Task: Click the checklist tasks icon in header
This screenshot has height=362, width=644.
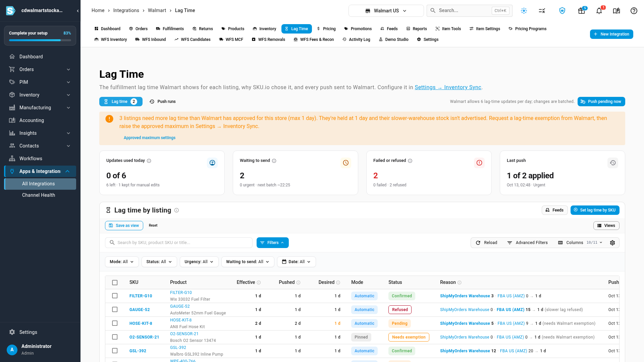Action: click(x=542, y=11)
